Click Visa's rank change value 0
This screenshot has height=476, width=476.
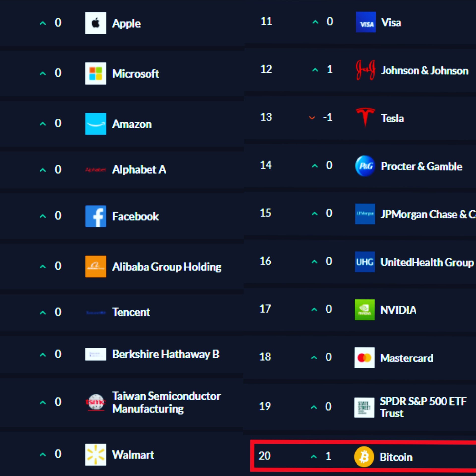(x=330, y=22)
